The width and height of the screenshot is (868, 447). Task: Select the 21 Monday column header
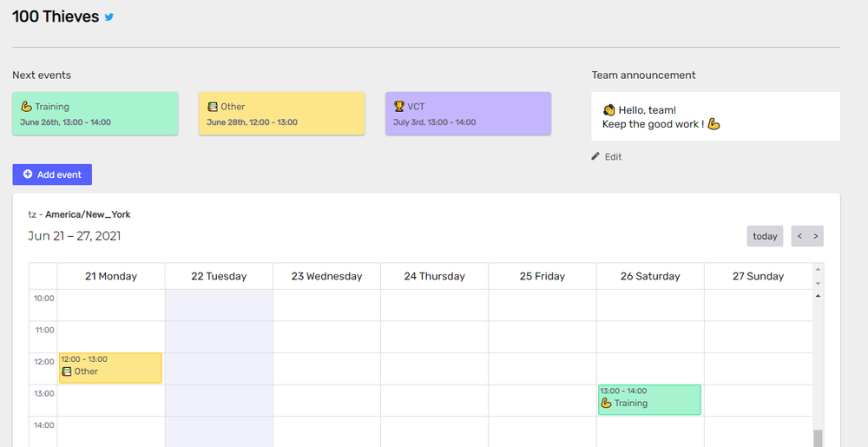tap(111, 276)
